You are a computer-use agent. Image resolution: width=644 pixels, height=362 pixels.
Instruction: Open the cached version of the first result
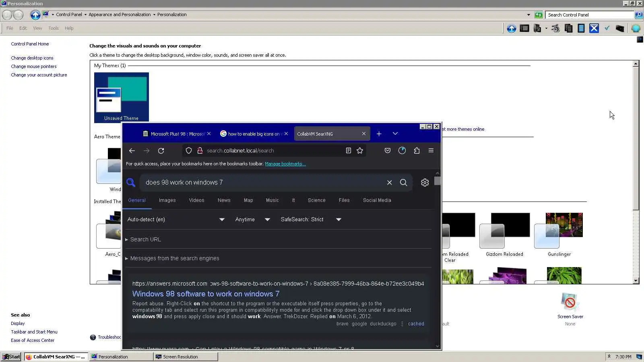point(416,324)
